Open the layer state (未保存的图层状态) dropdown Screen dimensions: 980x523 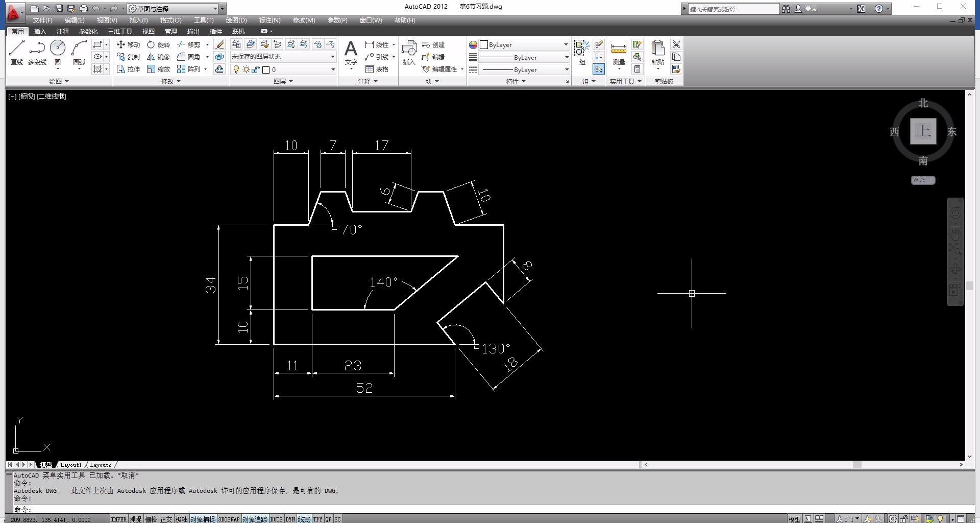click(283, 57)
